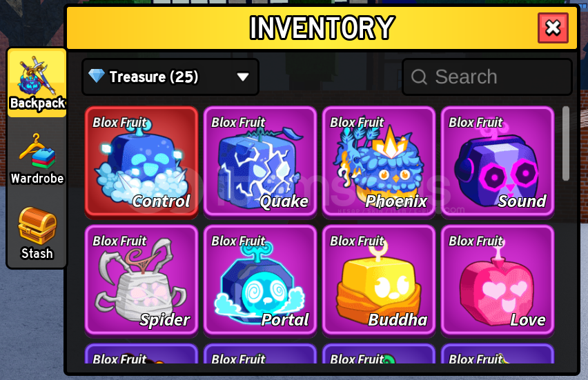The height and width of the screenshot is (380, 588).
Task: Click the white dropdown arrow beside Treasure
Action: 243,77
